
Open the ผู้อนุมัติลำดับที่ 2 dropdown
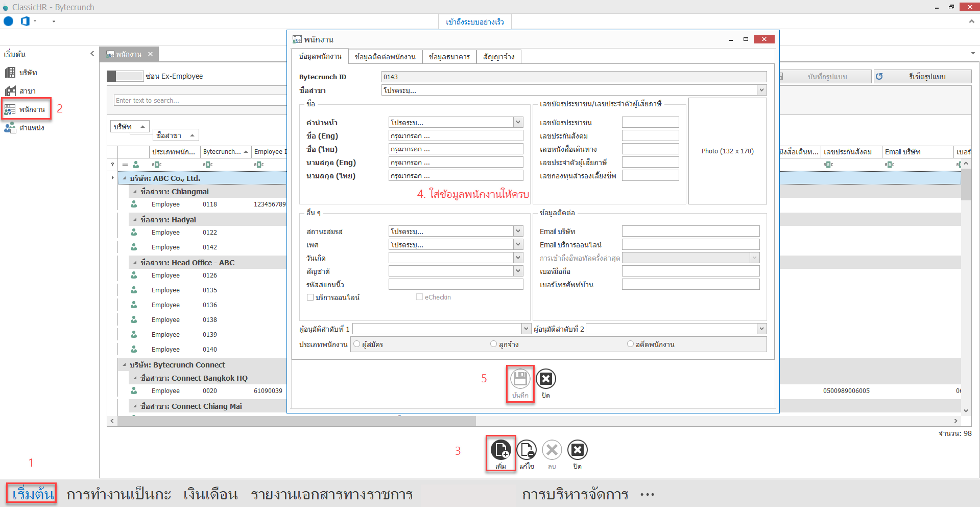(x=761, y=329)
